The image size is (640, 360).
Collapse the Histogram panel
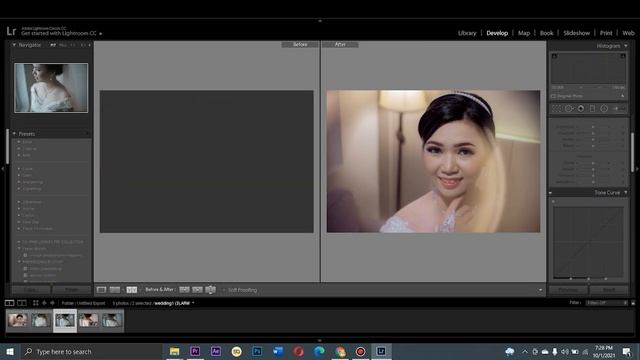coord(626,46)
